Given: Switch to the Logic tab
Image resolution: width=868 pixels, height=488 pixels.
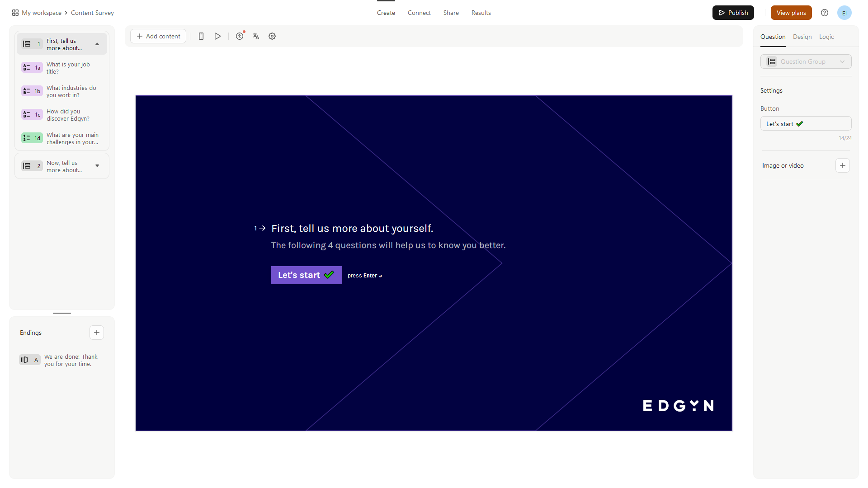Looking at the screenshot, I should pos(826,37).
